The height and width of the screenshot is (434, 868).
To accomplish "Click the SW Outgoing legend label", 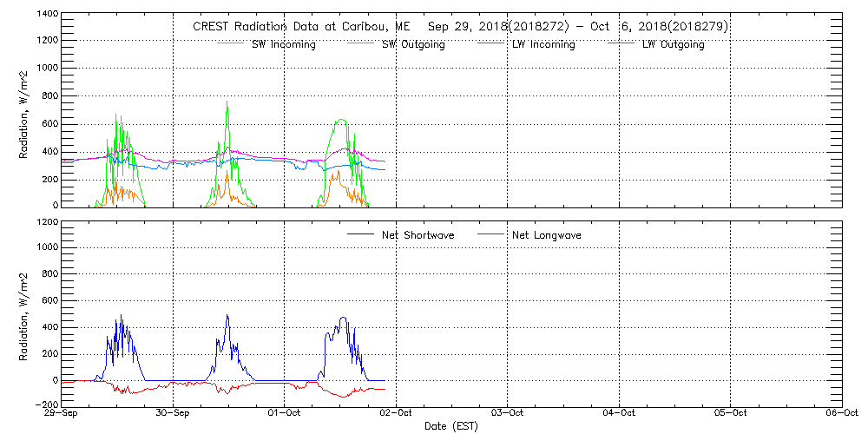I will click(413, 44).
